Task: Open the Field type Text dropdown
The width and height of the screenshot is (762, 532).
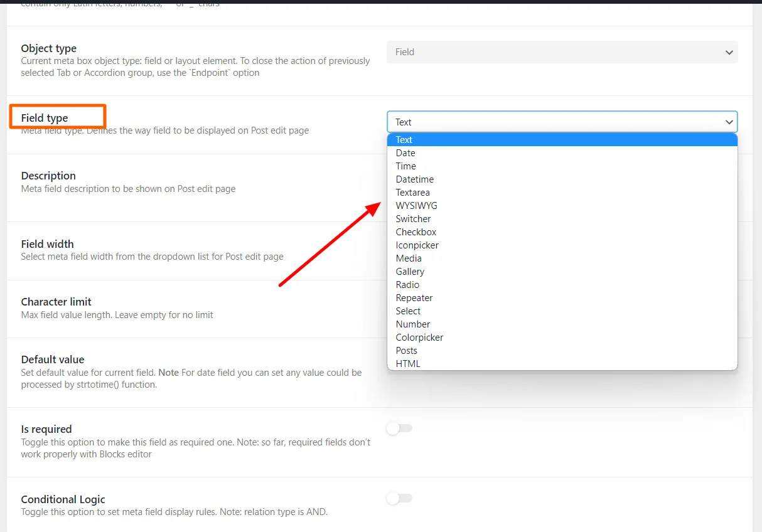Action: tap(562, 122)
